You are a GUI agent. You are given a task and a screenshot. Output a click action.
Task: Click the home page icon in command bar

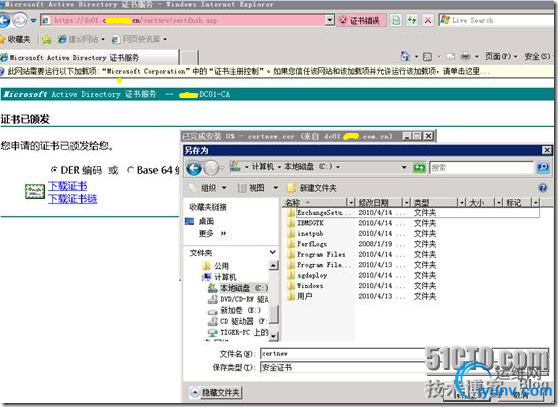(x=405, y=56)
